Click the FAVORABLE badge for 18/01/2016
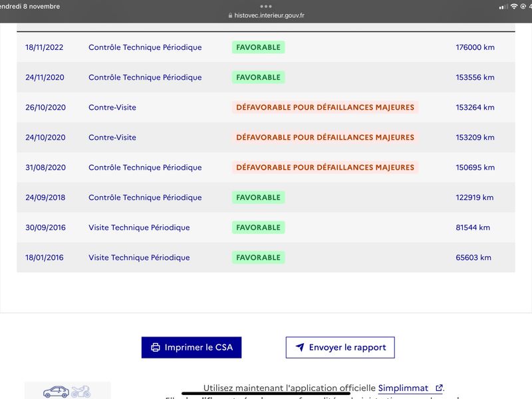The height and width of the screenshot is (399, 532). (258, 257)
